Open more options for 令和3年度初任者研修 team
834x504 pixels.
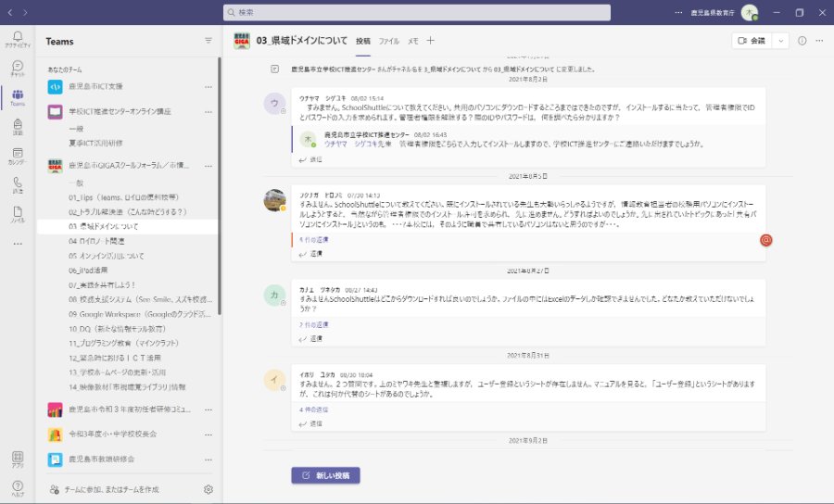(208, 409)
